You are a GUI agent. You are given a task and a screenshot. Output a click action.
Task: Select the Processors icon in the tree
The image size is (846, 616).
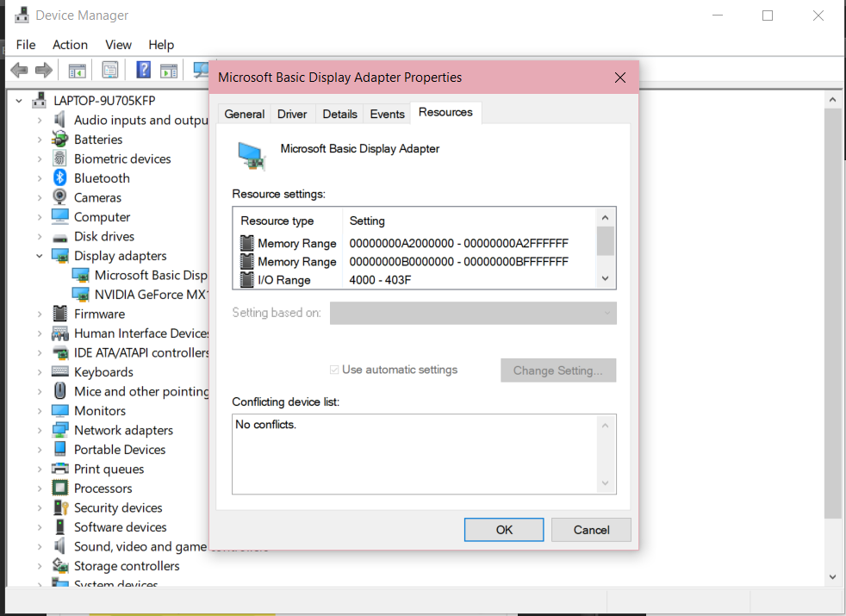coord(60,488)
